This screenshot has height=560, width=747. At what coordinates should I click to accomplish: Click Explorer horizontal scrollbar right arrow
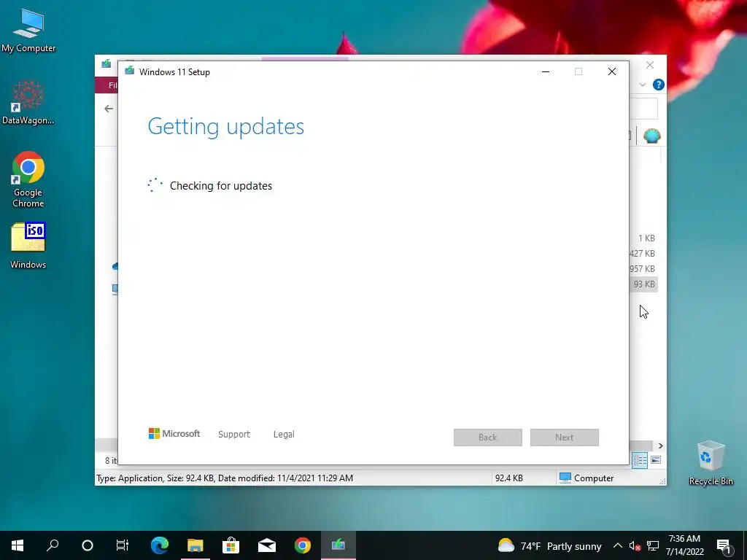pyautogui.click(x=660, y=446)
